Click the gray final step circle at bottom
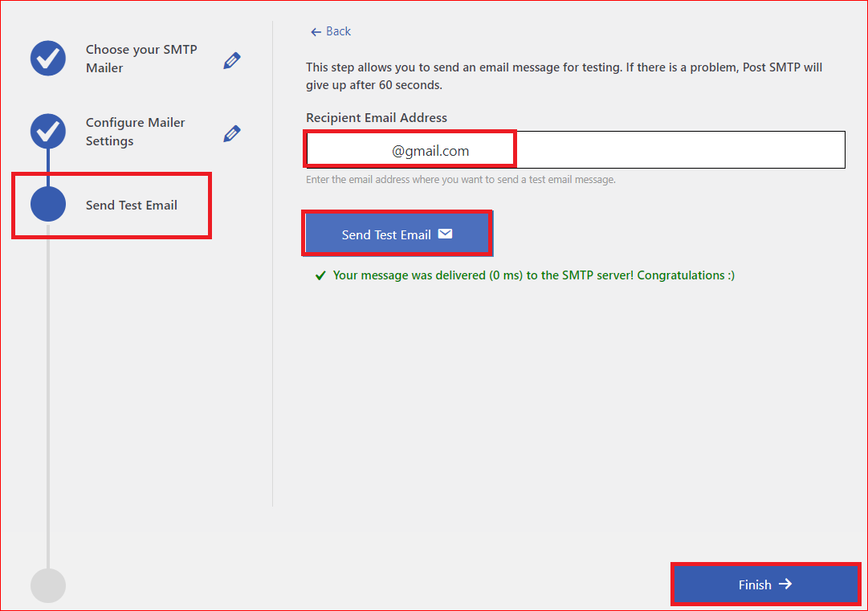 point(48,585)
